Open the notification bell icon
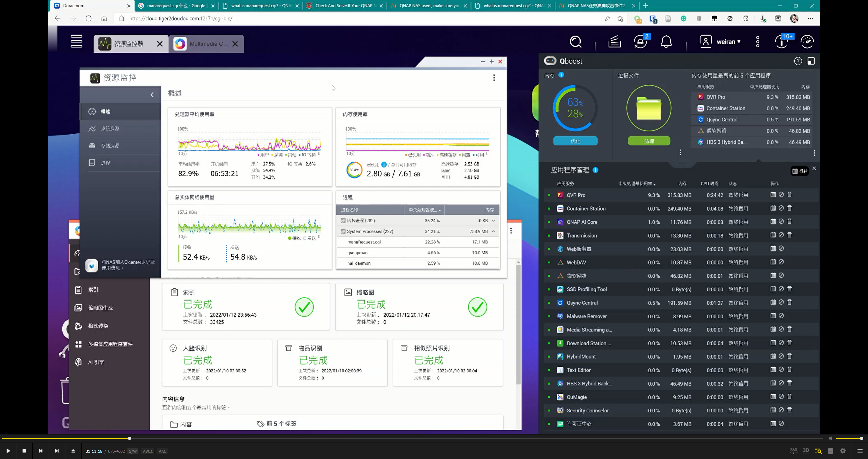This screenshot has height=459, width=868. click(x=666, y=42)
